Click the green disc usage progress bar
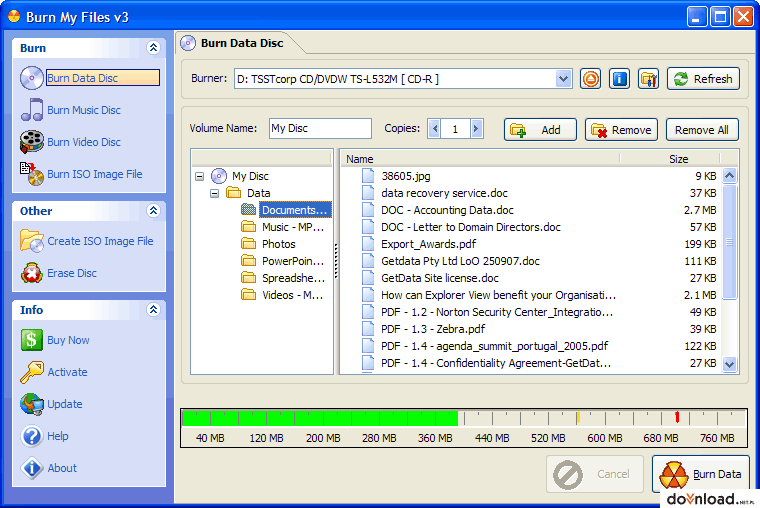Viewport: 760px width, 508px height. [320, 418]
